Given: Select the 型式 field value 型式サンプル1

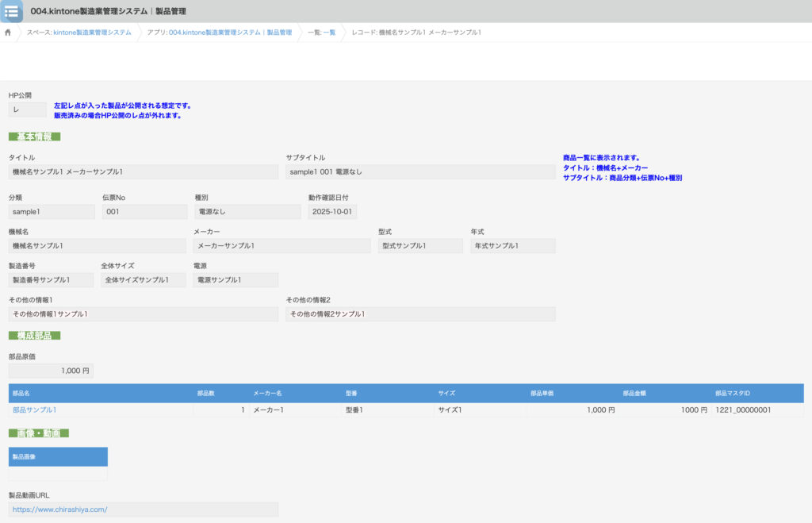Looking at the screenshot, I should pyautogui.click(x=420, y=246).
